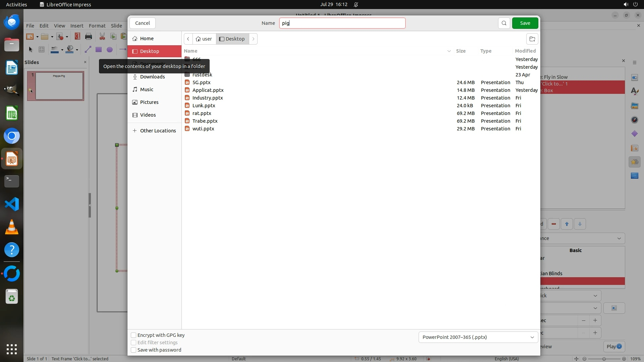644x362 pixels.
Task: Click Name column sort arrow
Action: point(449,51)
